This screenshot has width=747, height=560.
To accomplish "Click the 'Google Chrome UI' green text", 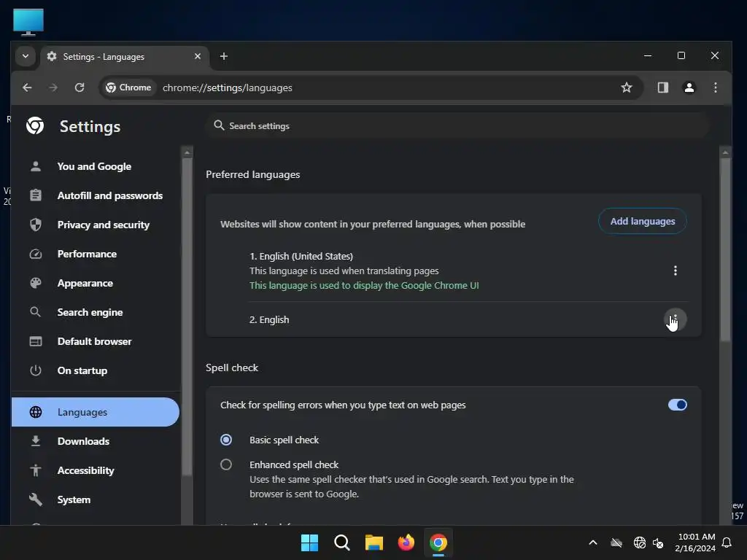I will [440, 285].
